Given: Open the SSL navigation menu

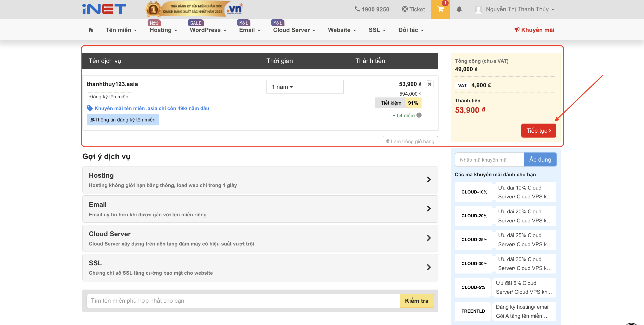Looking at the screenshot, I should point(377,30).
